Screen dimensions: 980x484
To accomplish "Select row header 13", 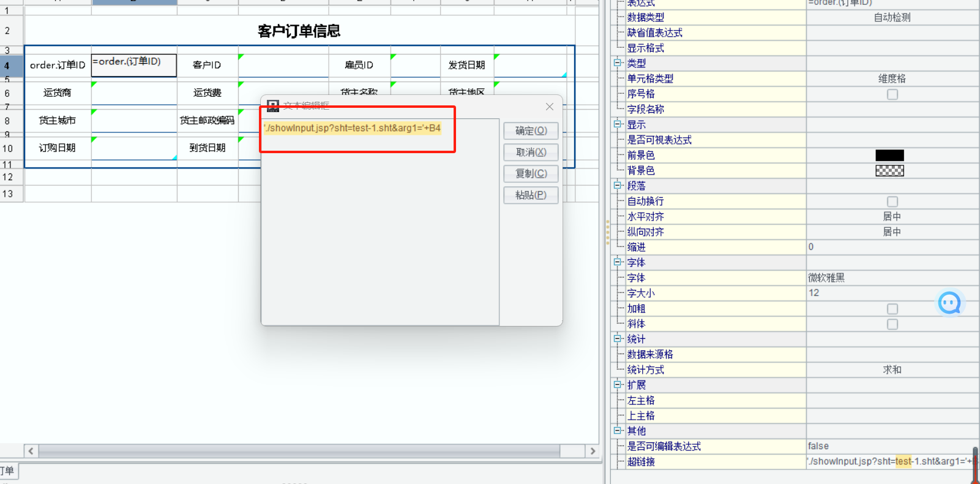I will 12,194.
